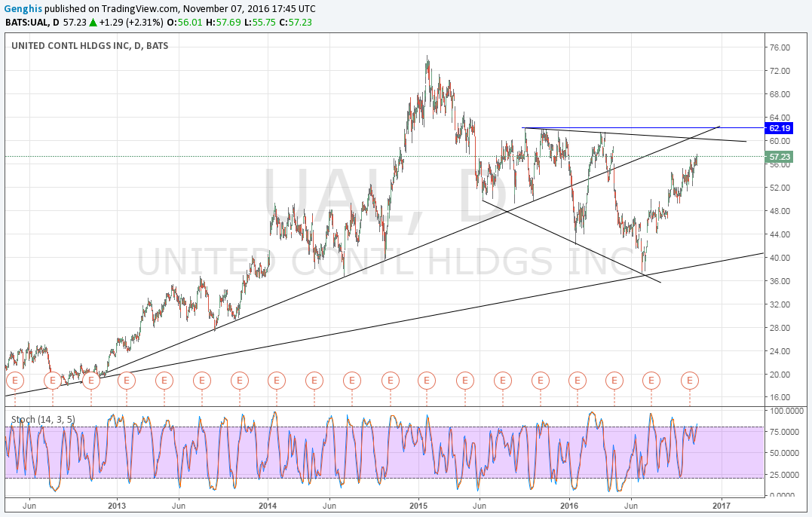The width and height of the screenshot is (812, 517).
Task: Click the Stoch (14, 3, 5) indicator label
Action: click(x=43, y=419)
